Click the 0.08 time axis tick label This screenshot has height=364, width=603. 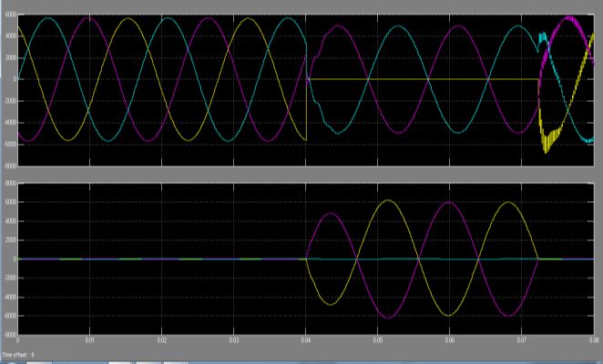coord(593,340)
